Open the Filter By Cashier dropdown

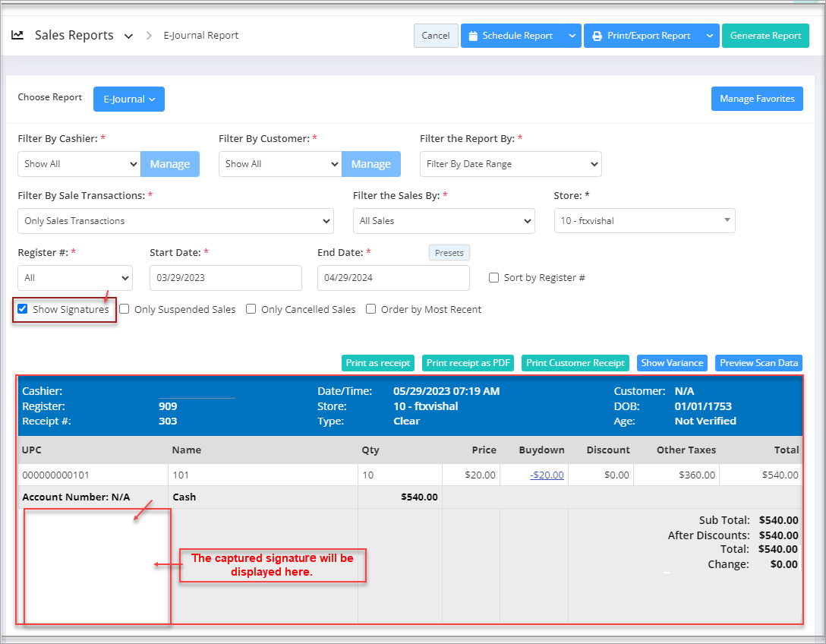[x=79, y=164]
